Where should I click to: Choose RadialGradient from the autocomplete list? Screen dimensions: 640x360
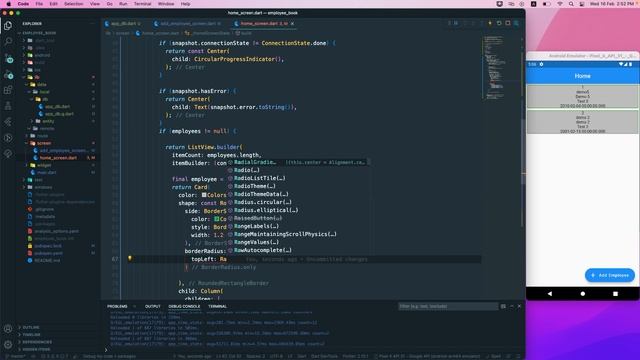click(299, 162)
